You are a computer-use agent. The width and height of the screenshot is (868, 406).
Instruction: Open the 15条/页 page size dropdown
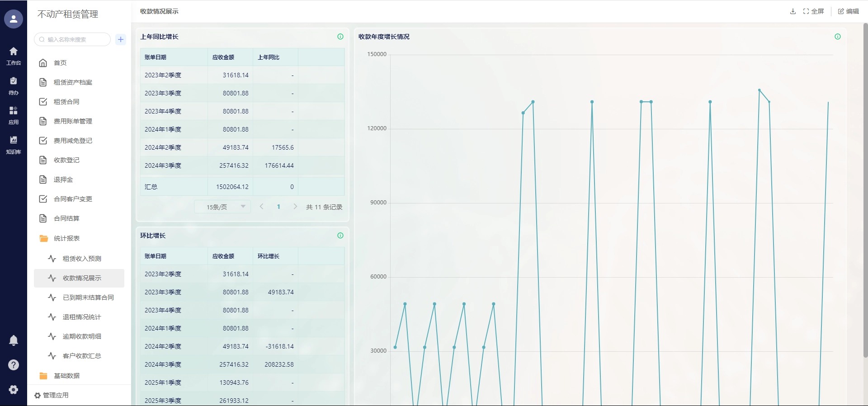click(x=222, y=207)
